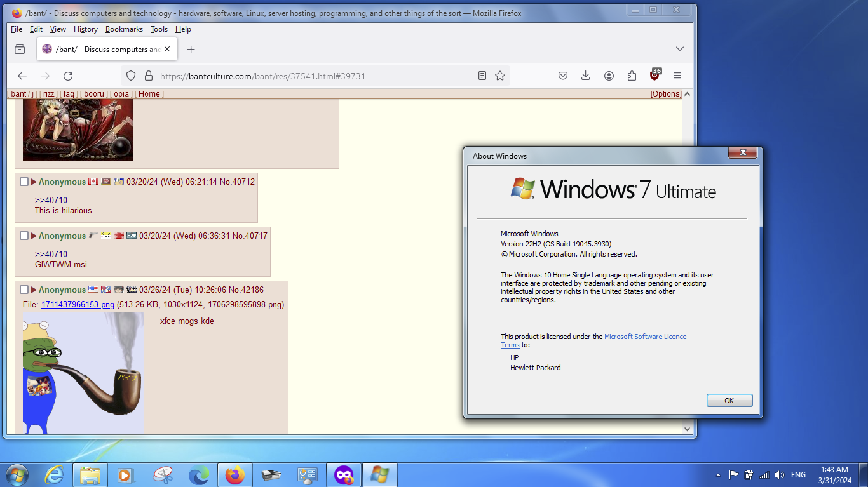Select the checkbox for post No.40717
This screenshot has height=487, width=868.
24,236
